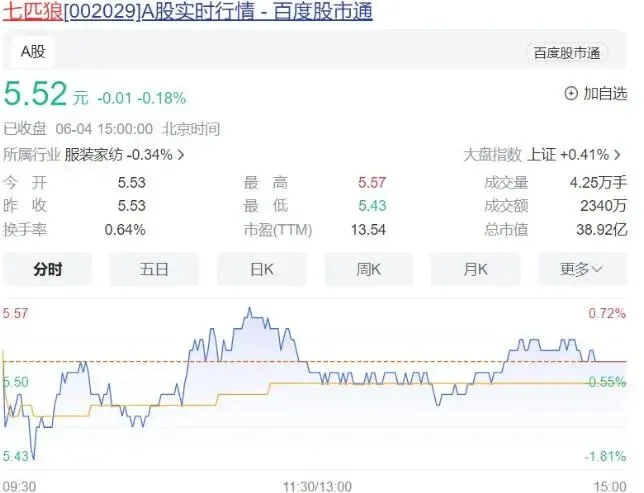Click the 0.72% axis label on chart

coord(607,314)
